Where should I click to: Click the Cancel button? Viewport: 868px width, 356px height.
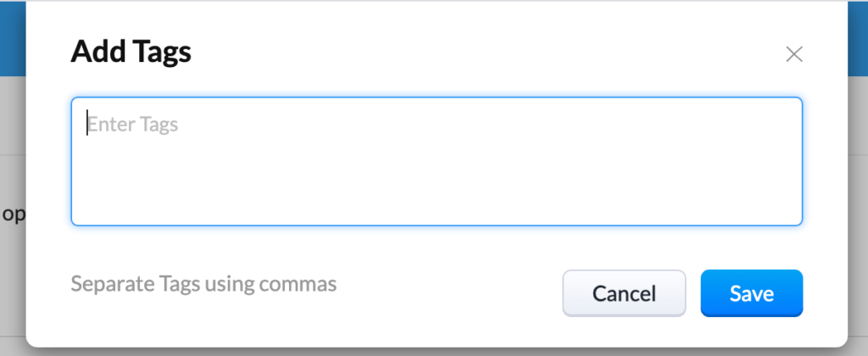point(624,293)
